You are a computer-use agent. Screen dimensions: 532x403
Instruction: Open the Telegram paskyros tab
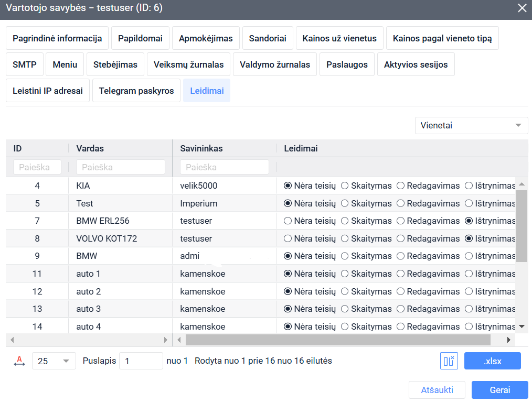tap(136, 91)
